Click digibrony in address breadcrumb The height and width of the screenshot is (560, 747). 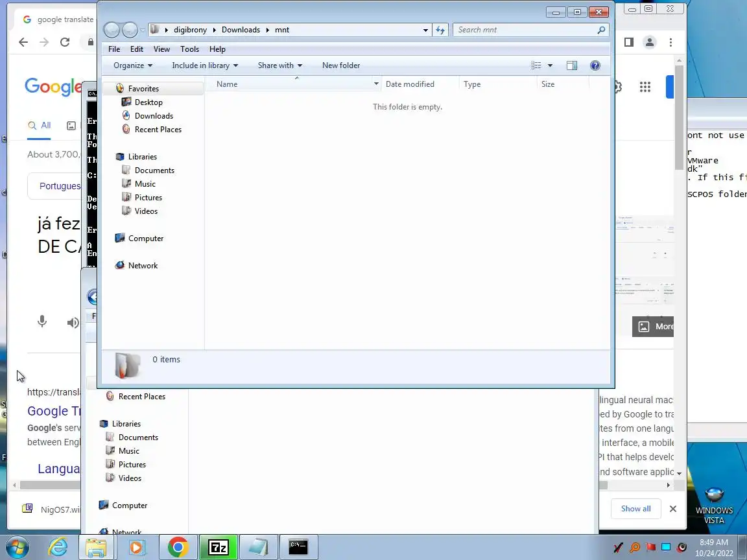[x=190, y=30]
